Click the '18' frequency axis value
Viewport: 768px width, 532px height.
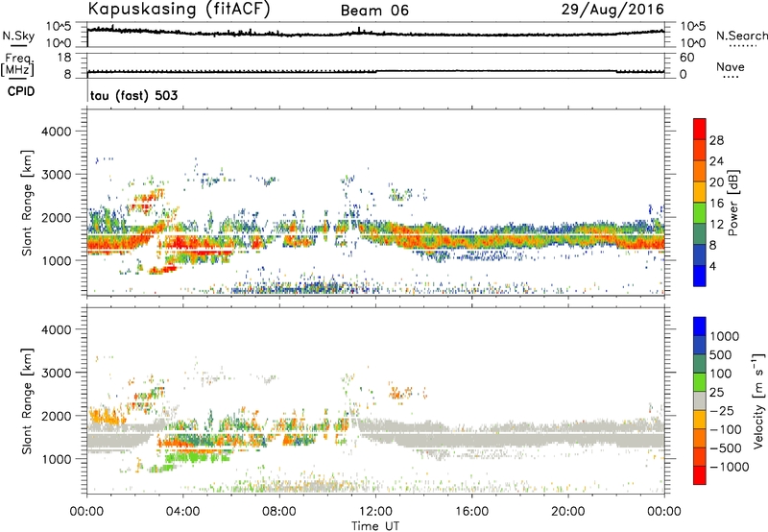[64, 58]
